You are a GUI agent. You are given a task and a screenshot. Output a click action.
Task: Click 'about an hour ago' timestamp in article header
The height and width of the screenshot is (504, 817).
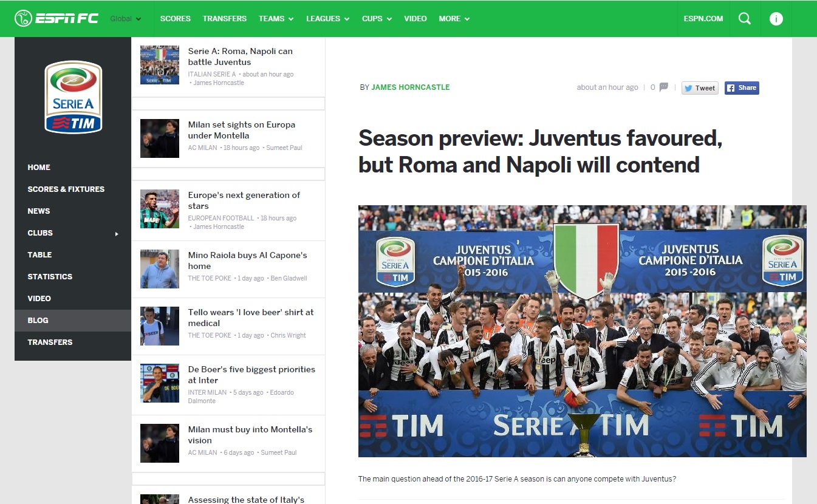click(607, 87)
